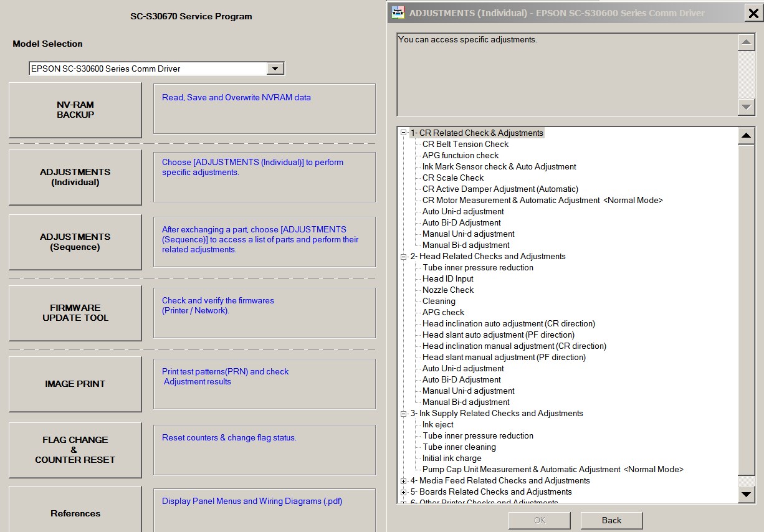764x532 pixels.
Task: Click 'Check and verify the firmwares' description
Action: pyautogui.click(x=218, y=305)
